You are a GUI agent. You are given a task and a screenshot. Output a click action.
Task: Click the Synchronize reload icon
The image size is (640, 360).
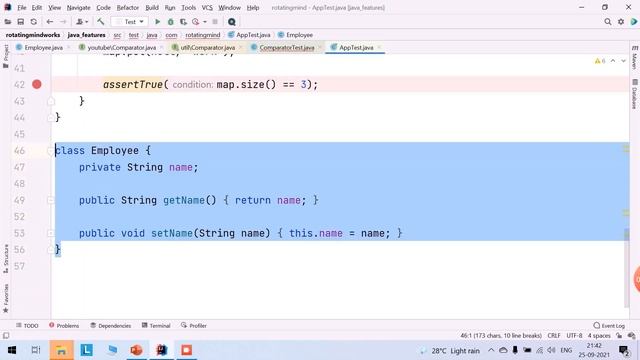click(x=33, y=22)
